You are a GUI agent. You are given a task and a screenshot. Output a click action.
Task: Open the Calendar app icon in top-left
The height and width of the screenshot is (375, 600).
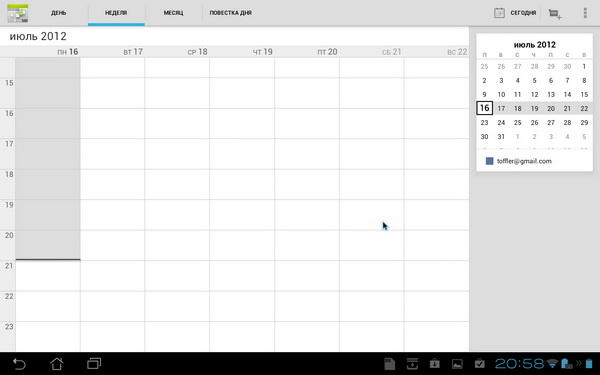tap(18, 13)
